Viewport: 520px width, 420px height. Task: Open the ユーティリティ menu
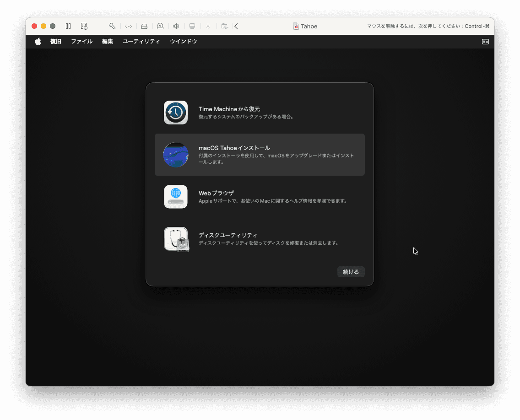(141, 41)
